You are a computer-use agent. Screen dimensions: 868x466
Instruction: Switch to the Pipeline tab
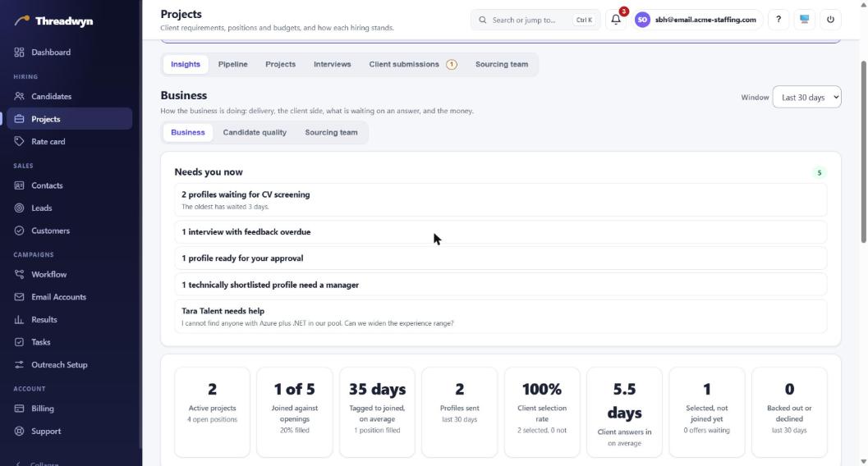pyautogui.click(x=232, y=64)
